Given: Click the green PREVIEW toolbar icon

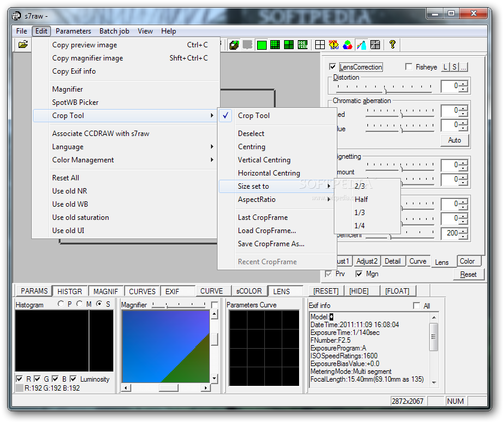Looking at the screenshot, I should [x=303, y=45].
